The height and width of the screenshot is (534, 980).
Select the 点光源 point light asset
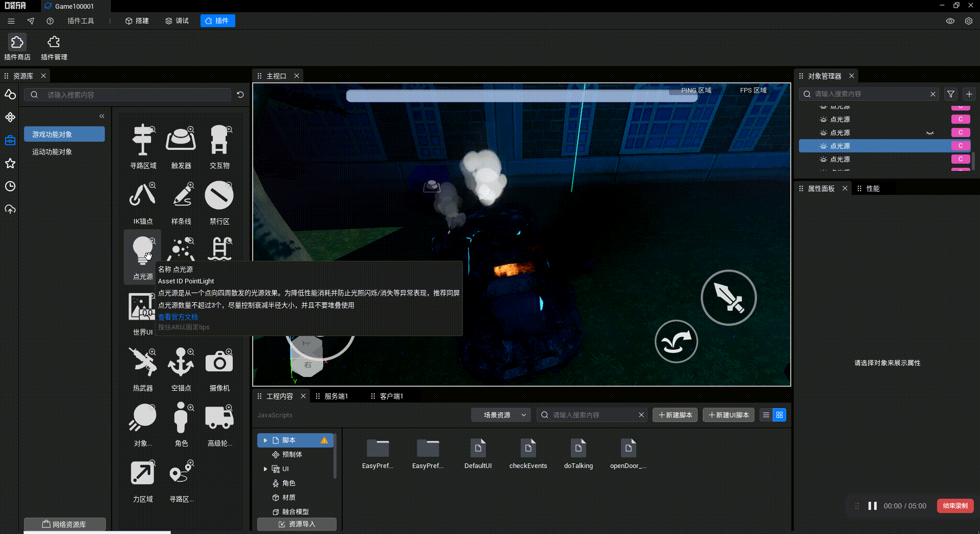coord(143,257)
